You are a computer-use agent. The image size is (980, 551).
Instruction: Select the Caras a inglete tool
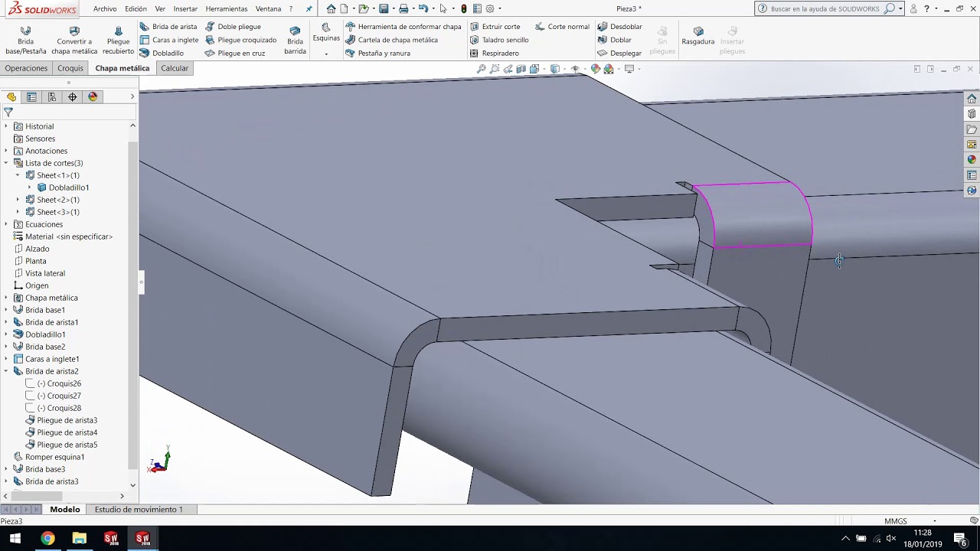click(169, 40)
